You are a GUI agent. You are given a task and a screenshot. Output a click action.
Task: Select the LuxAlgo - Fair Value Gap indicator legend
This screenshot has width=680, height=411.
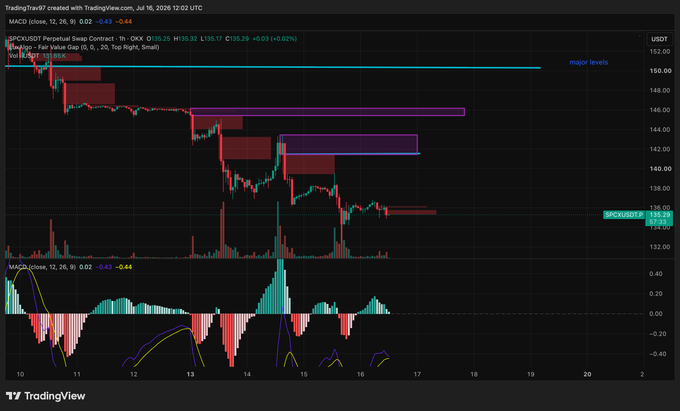[x=84, y=47]
